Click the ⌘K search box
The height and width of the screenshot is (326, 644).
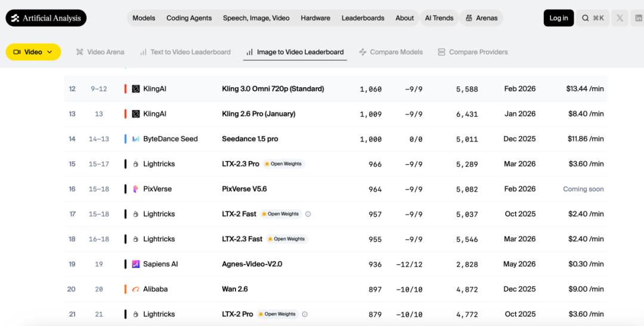593,18
